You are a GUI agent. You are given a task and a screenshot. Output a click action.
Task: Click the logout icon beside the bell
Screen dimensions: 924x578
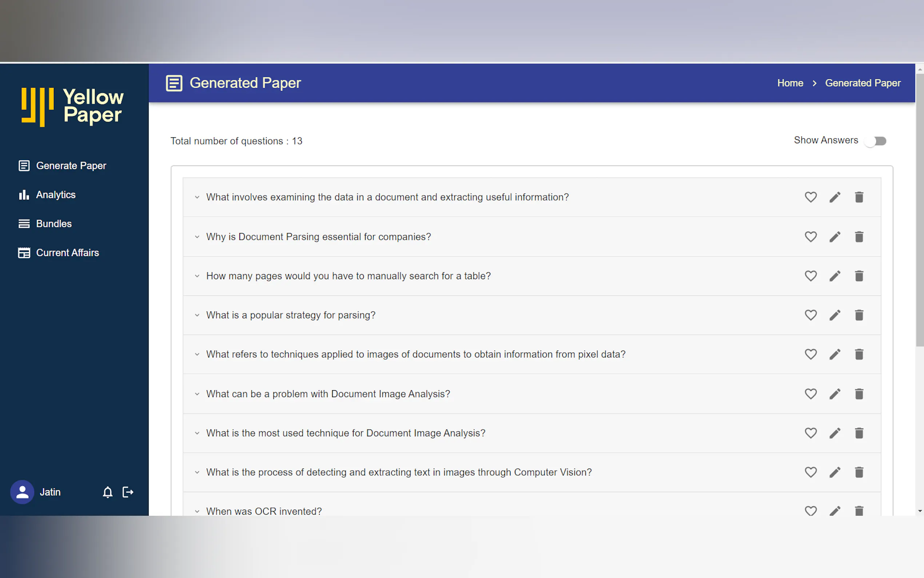tap(128, 492)
